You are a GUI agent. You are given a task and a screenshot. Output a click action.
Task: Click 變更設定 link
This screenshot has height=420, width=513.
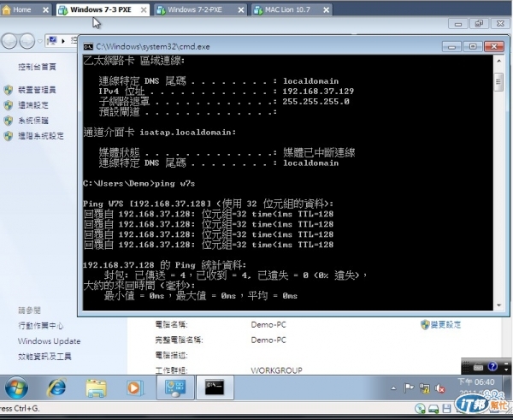[445, 325]
